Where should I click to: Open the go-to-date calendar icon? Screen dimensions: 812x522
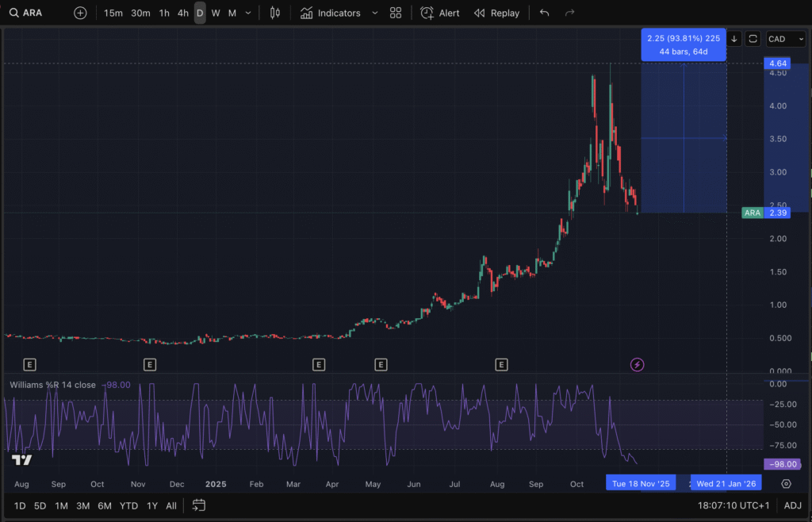coord(199,505)
